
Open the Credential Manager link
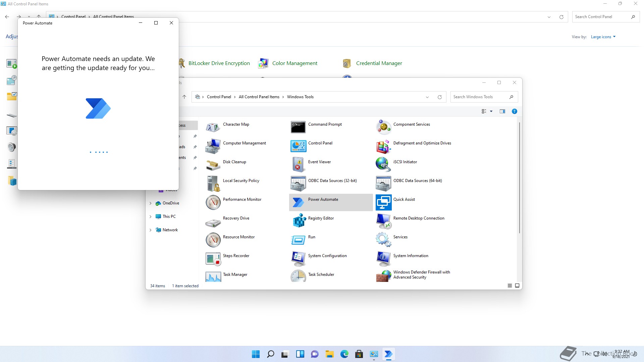point(379,63)
